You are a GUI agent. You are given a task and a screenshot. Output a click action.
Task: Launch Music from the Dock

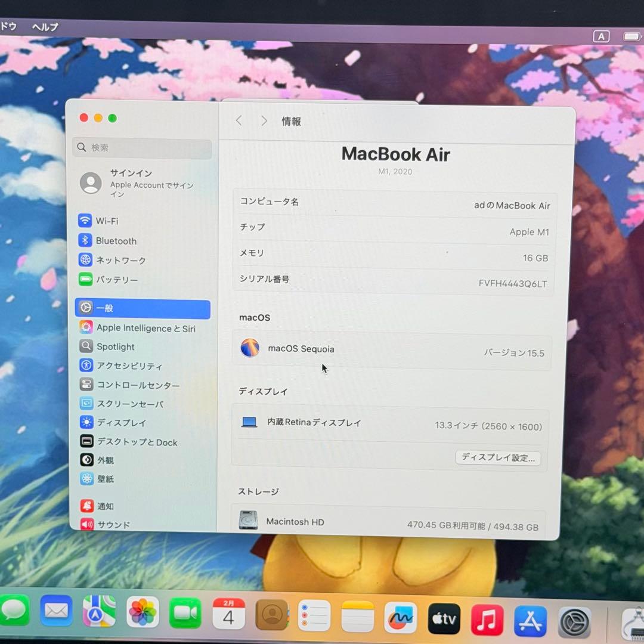tap(487, 618)
